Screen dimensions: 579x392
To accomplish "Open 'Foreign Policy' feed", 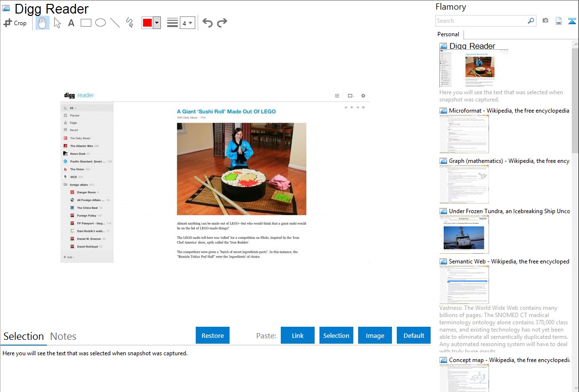I will (x=87, y=216).
